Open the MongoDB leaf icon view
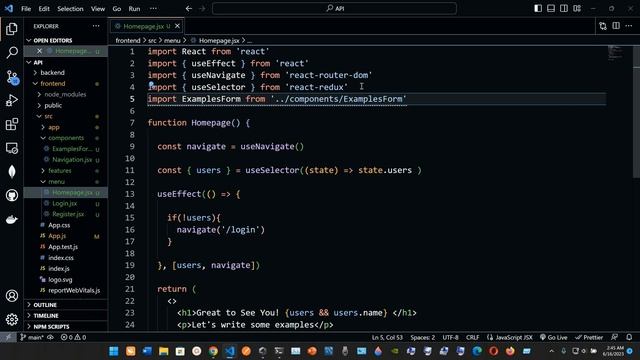The width and height of the screenshot is (640, 360). [12, 171]
